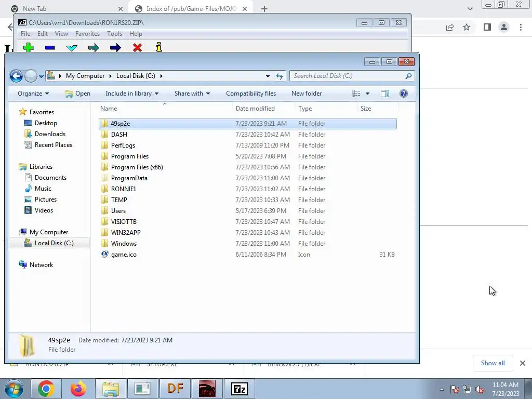Viewport: 532px width, 399px height.
Task: Click Explorer's greyed forward arrow button
Action: point(31,76)
